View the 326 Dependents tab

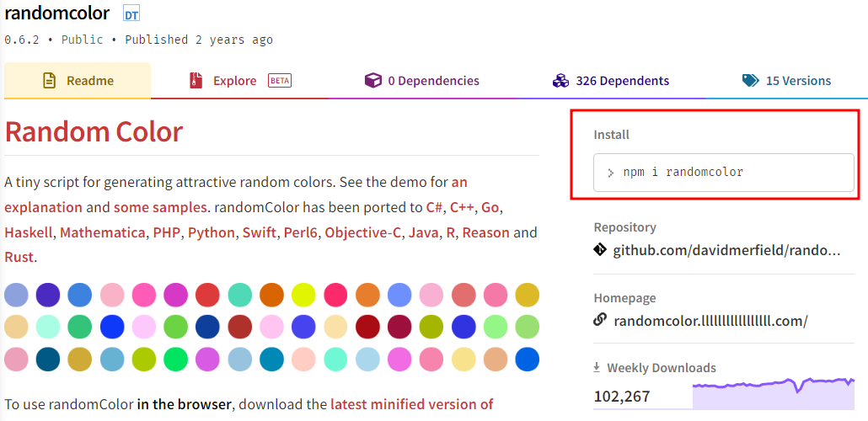pyautogui.click(x=611, y=81)
